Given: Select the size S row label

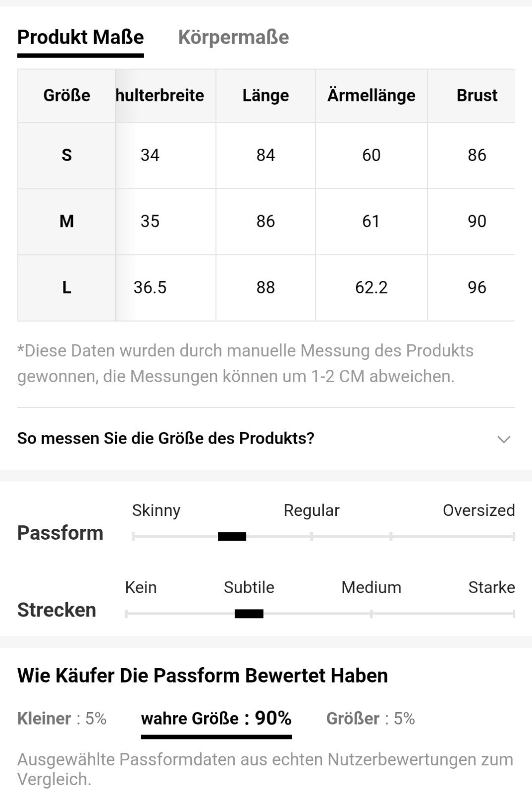Looking at the screenshot, I should click(67, 155).
